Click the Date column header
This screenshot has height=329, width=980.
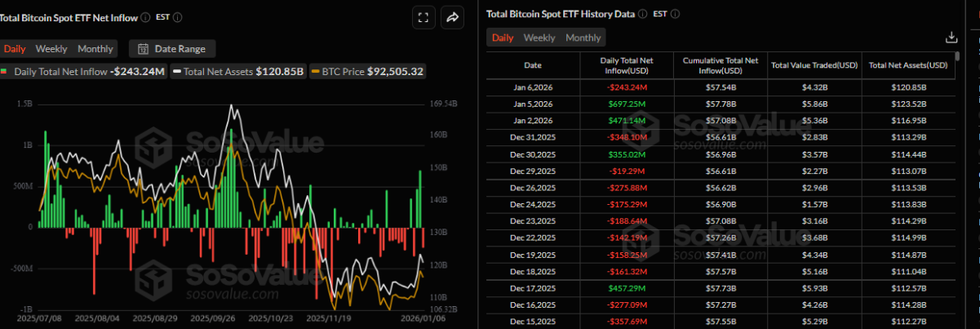(532, 64)
